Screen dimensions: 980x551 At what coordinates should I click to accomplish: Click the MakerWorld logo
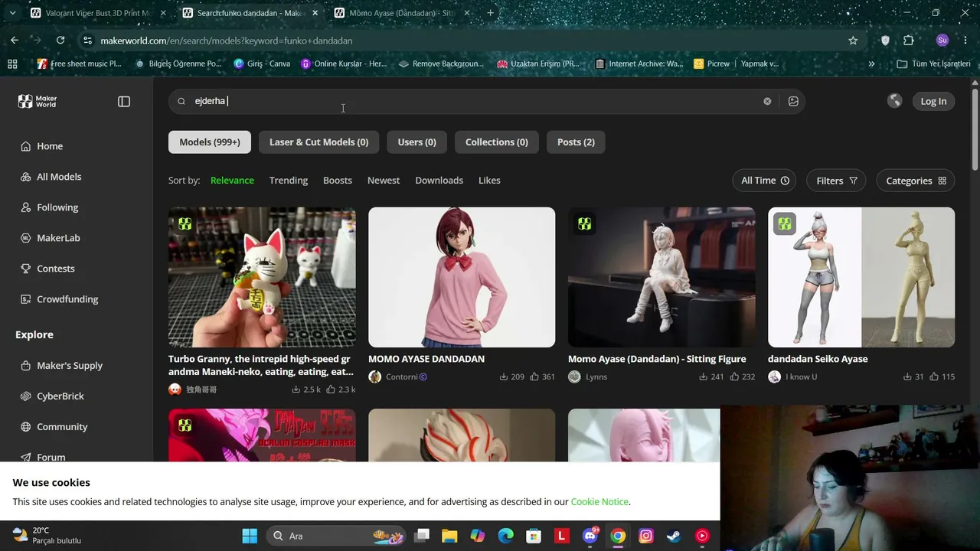38,101
